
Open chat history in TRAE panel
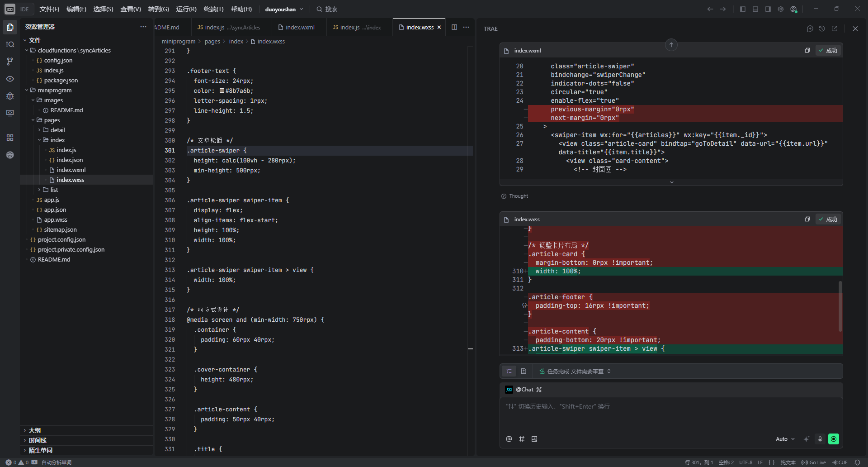pos(822,29)
